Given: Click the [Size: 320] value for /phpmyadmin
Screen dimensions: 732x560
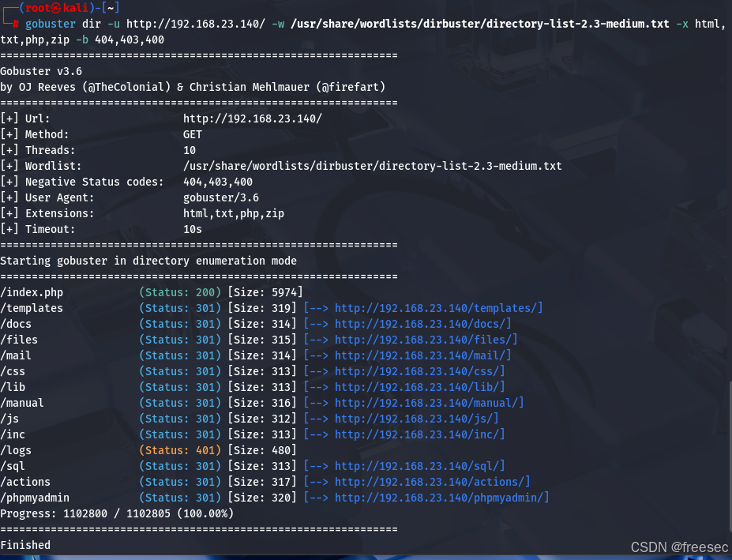Looking at the screenshot, I should 262,498.
